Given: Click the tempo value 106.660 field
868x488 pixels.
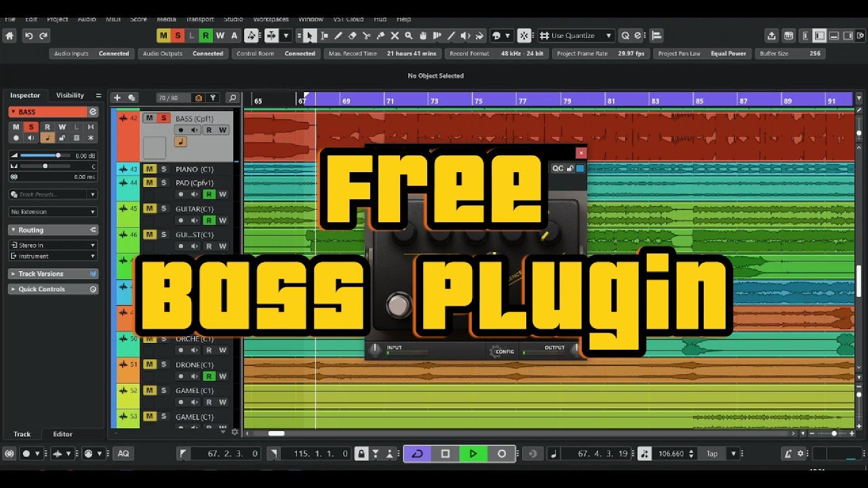Looking at the screenshot, I should point(671,454).
